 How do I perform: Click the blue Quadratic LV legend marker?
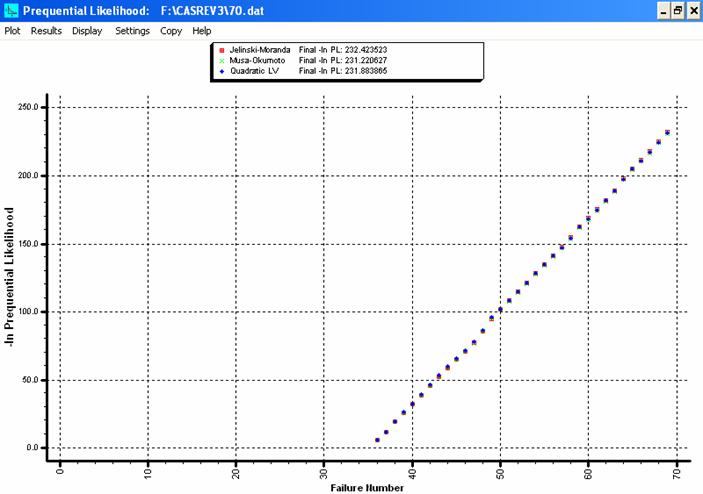[x=220, y=70]
